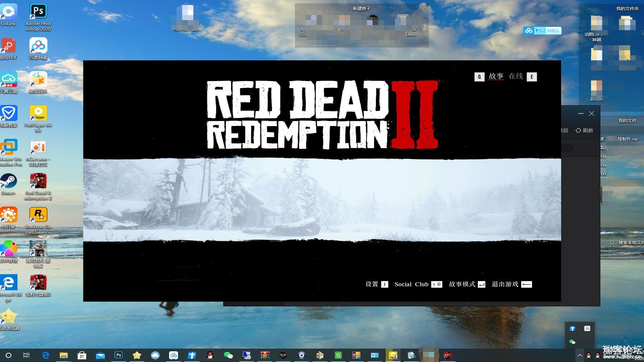Open WeChat from the taskbar
644x362 pixels.
[x=228, y=355]
